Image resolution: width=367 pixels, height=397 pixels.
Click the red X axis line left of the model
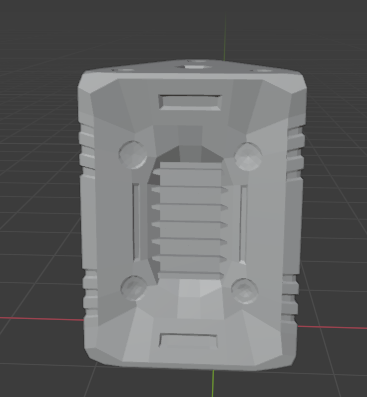point(42,319)
